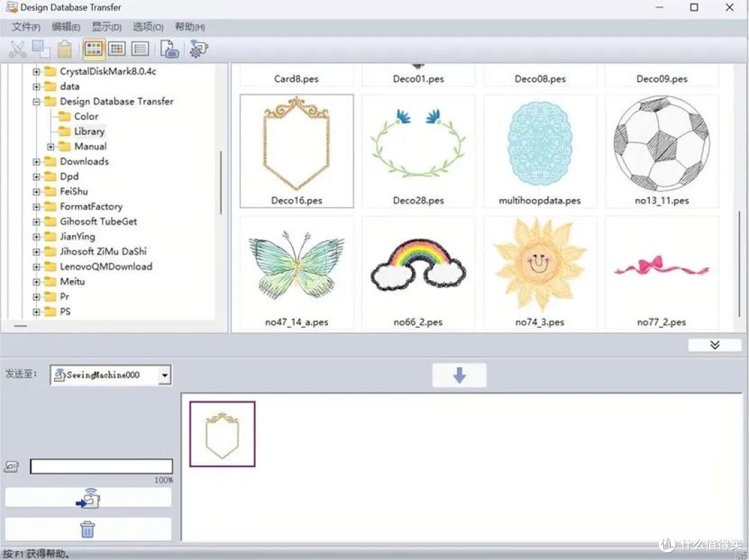The image size is (749, 560).
Task: Open the 选项(O) menu
Action: 148,27
